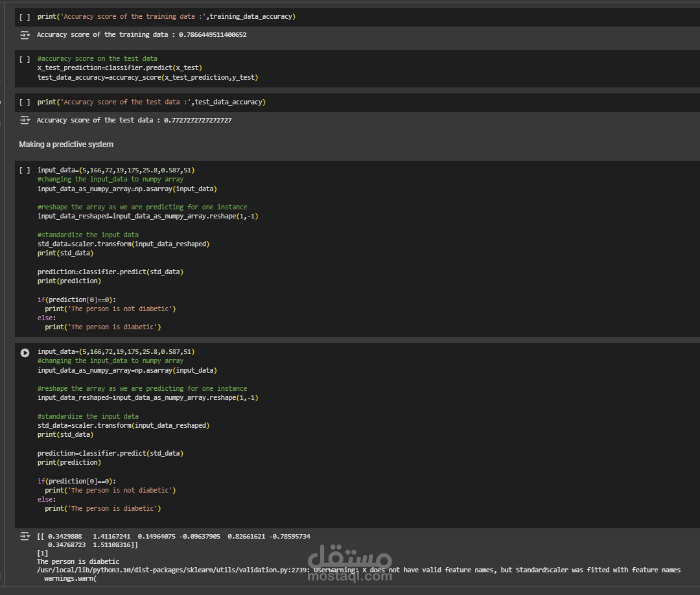Click output value 0.7866449511400652

(213, 35)
